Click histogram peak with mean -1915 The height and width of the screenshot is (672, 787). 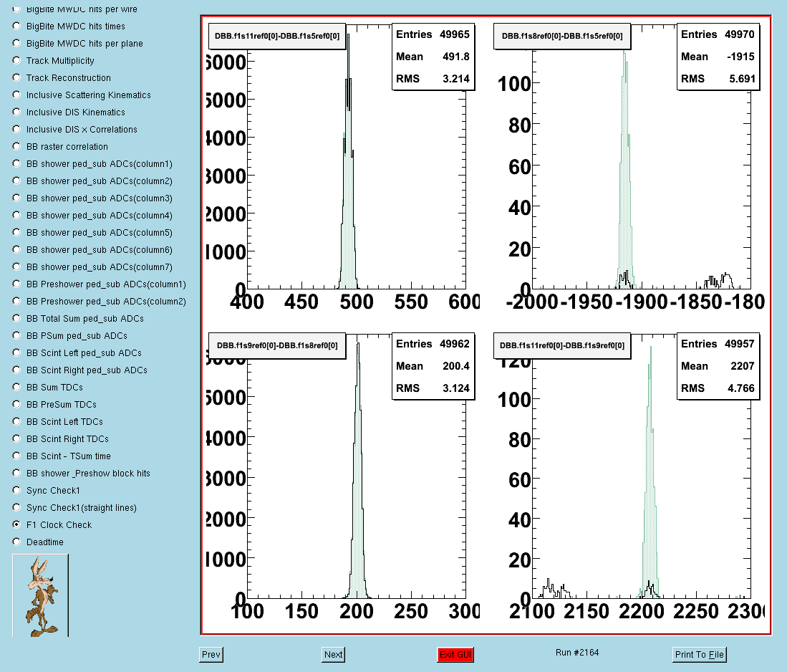point(625,168)
